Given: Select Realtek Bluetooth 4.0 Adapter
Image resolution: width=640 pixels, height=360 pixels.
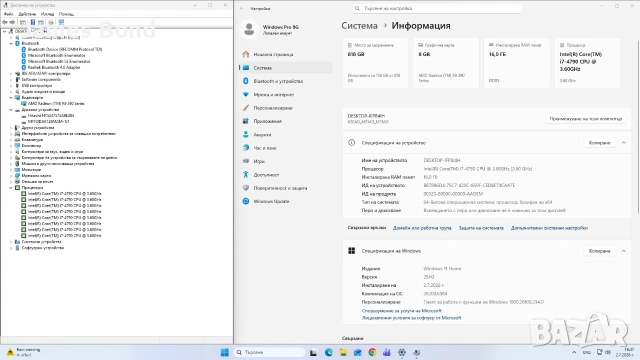Looking at the screenshot, I should [x=54, y=67].
